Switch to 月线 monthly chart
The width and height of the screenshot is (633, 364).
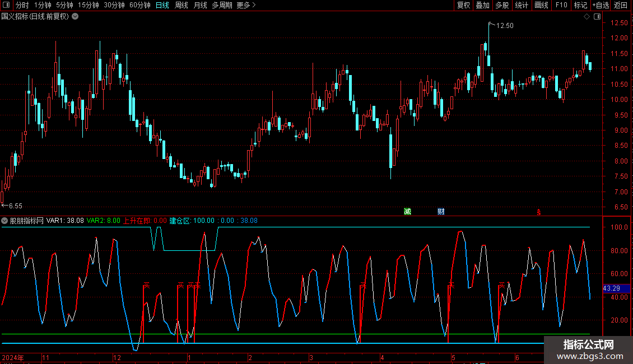[x=200, y=5]
